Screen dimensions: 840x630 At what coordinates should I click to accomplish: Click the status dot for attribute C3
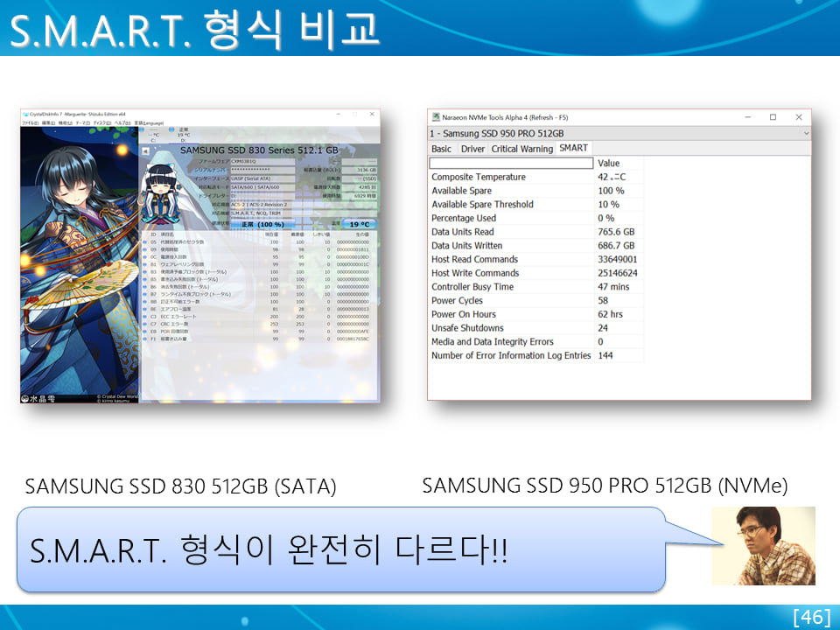(144, 317)
